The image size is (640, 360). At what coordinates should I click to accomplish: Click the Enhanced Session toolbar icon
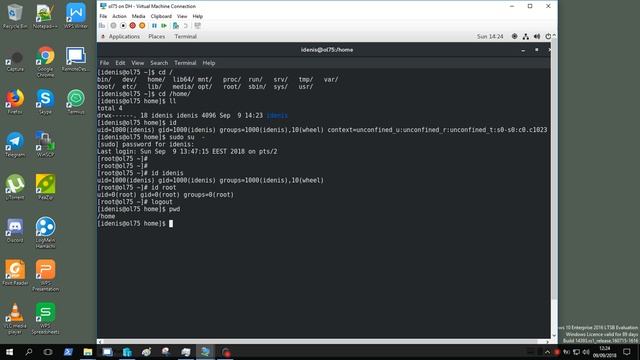point(198,26)
